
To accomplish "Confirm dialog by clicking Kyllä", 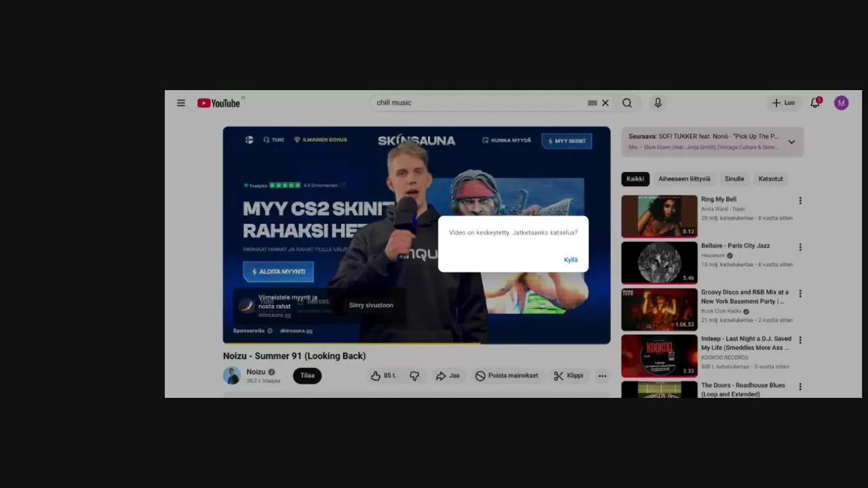I will coord(571,260).
